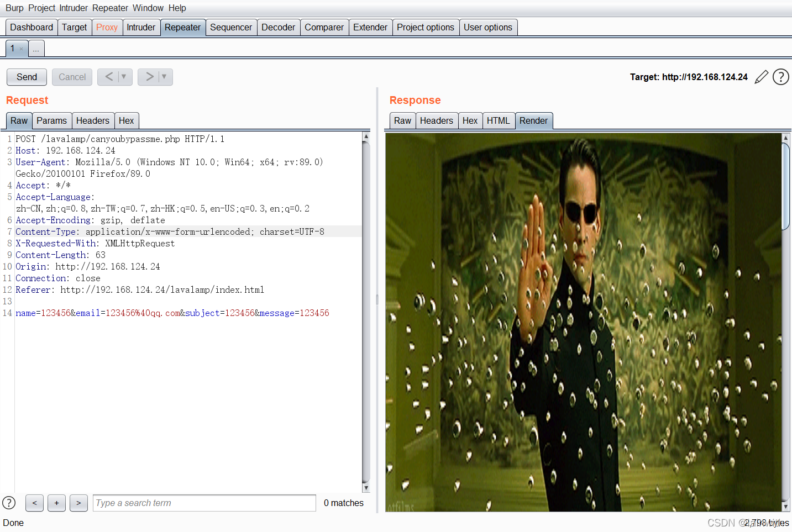Click the rendered Matrix image in the response
This screenshot has width=792, height=532.
pyautogui.click(x=584, y=322)
